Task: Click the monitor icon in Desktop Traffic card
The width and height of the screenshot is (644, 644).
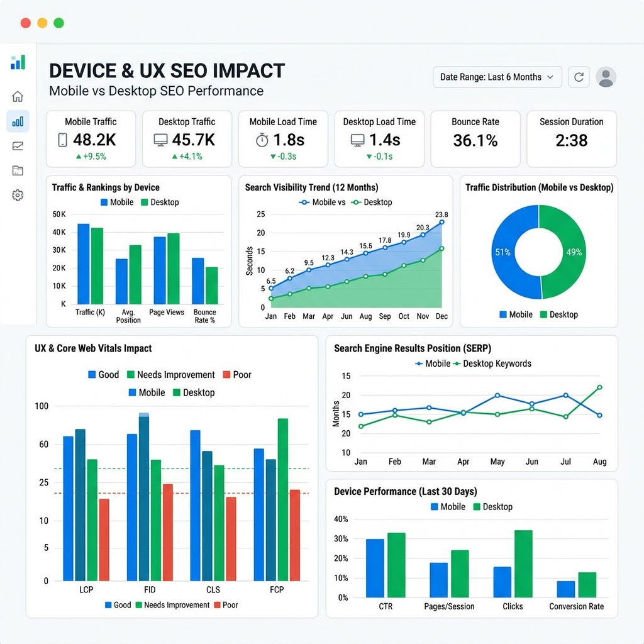Action: (x=160, y=140)
